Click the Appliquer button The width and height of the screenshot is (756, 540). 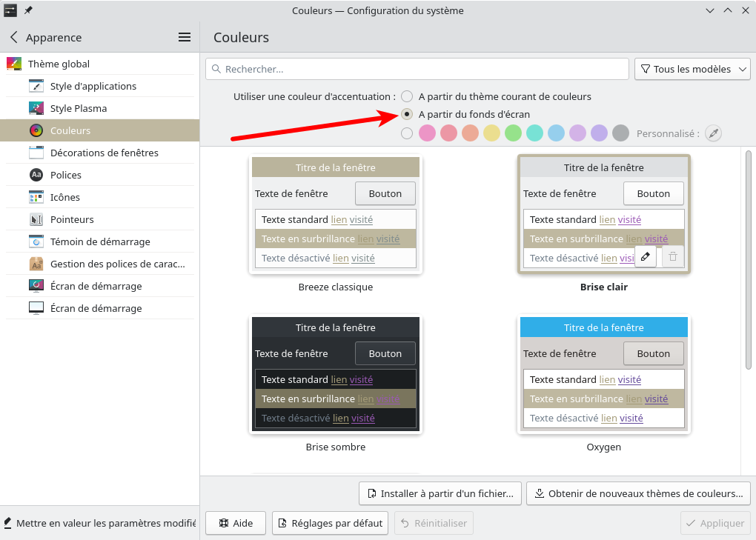715,523
